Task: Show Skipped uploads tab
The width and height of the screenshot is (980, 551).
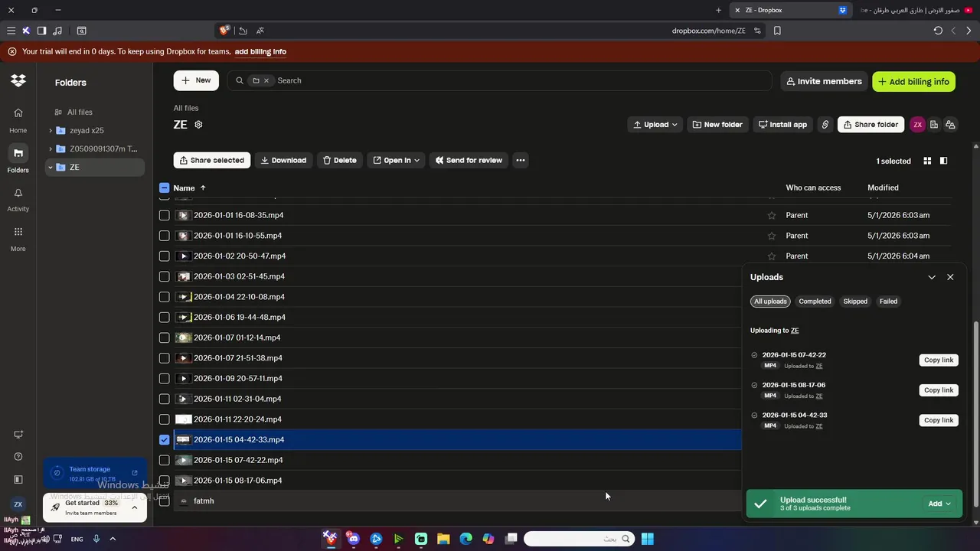Action: pyautogui.click(x=855, y=302)
